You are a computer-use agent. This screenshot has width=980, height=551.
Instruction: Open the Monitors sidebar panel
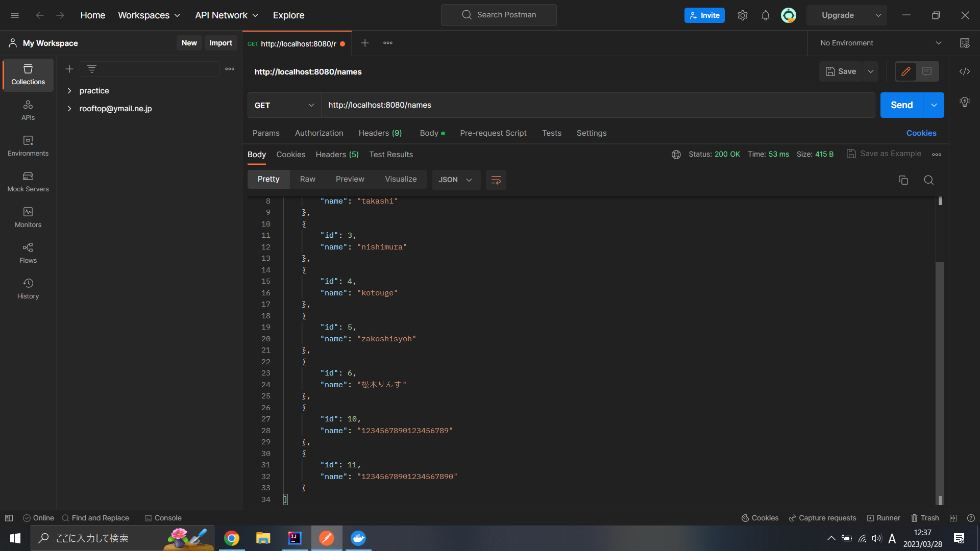coord(28,218)
